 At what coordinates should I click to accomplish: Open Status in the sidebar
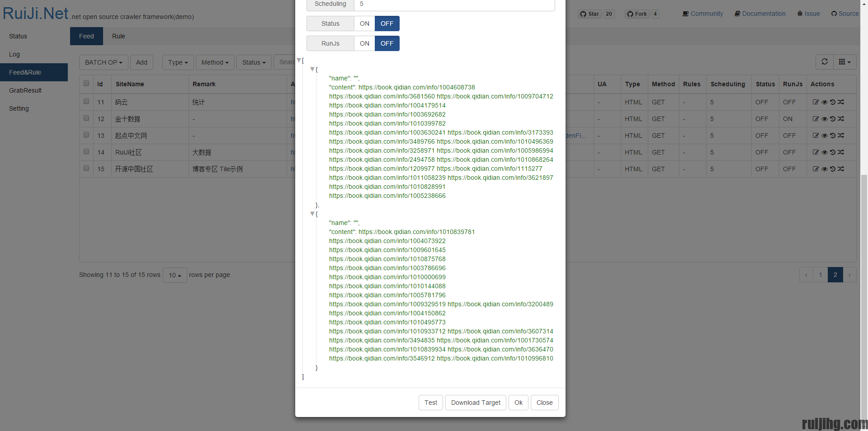click(x=34, y=36)
